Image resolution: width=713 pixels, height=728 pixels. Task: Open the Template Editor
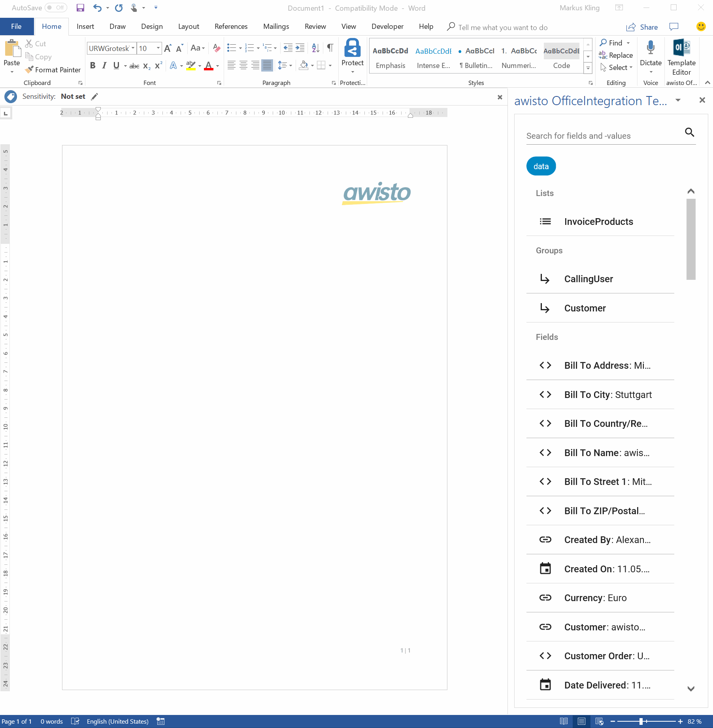[x=681, y=58]
